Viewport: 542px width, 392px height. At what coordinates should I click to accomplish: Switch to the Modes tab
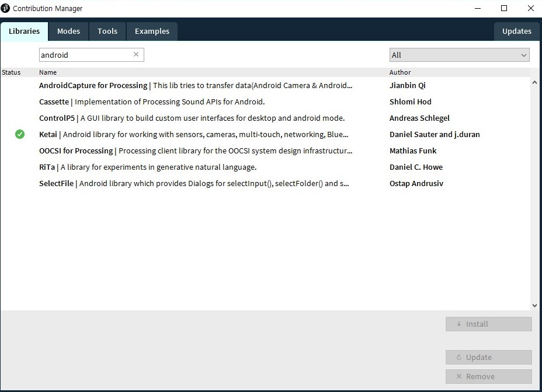pos(68,32)
